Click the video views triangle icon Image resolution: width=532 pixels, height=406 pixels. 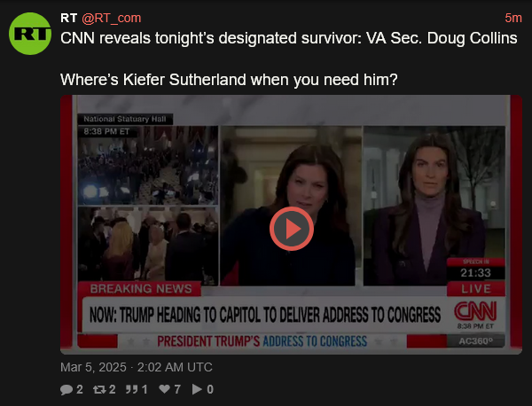click(x=197, y=389)
